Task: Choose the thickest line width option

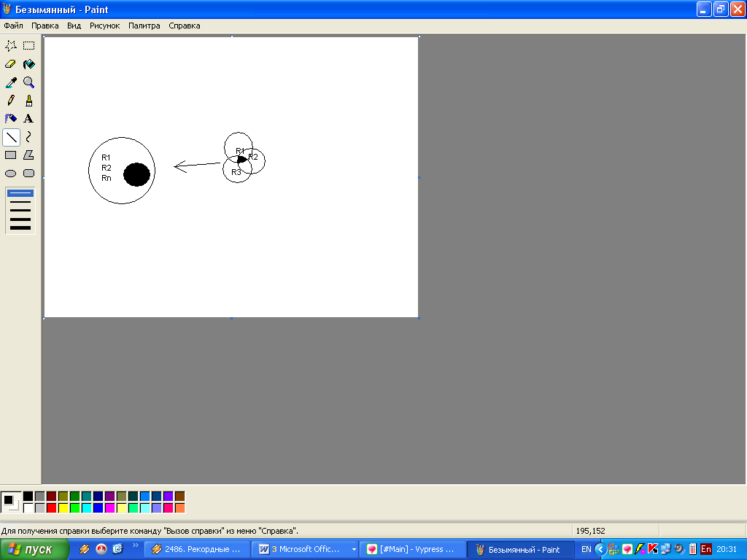Action: (20, 228)
